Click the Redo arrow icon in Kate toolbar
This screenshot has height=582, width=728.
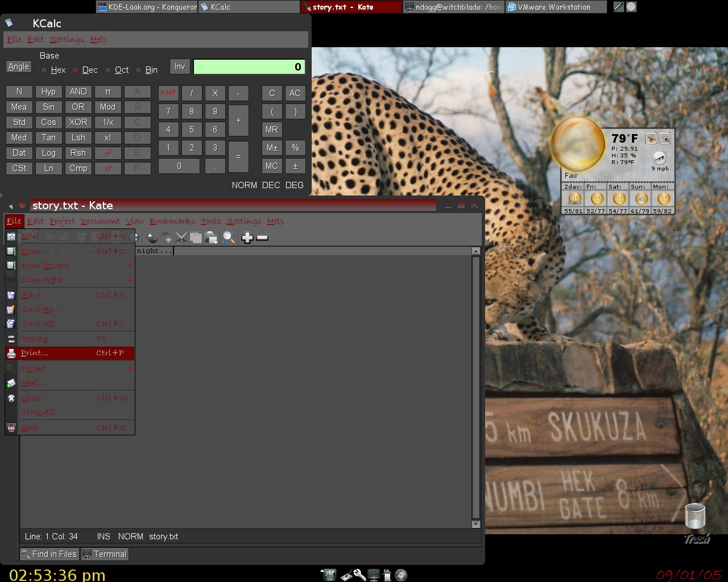click(x=166, y=238)
